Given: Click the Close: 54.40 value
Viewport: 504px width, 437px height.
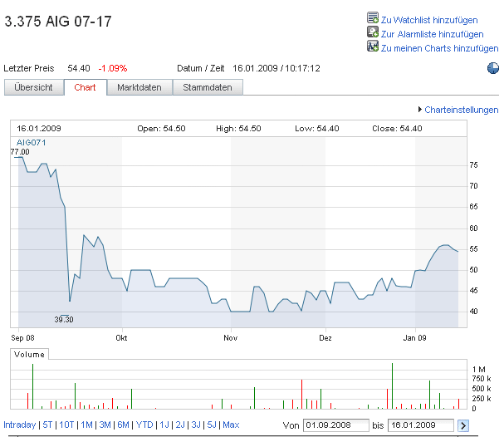Looking at the screenshot, I should (x=397, y=129).
